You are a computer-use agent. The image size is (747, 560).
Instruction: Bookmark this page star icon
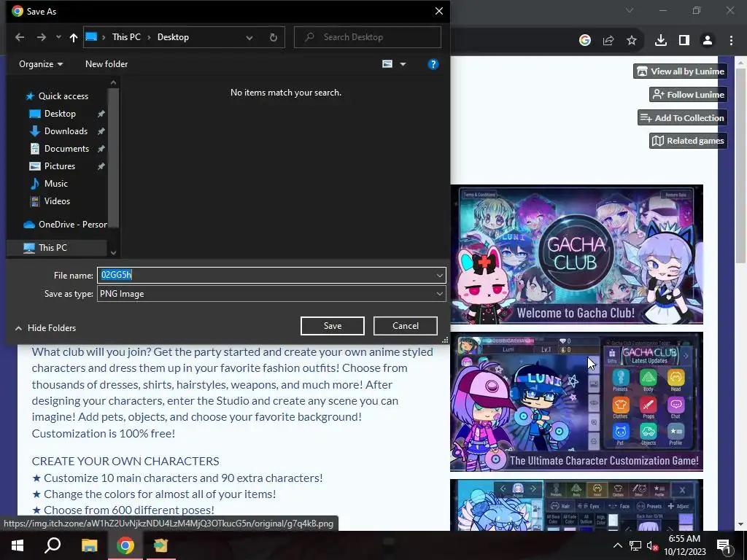pos(632,41)
